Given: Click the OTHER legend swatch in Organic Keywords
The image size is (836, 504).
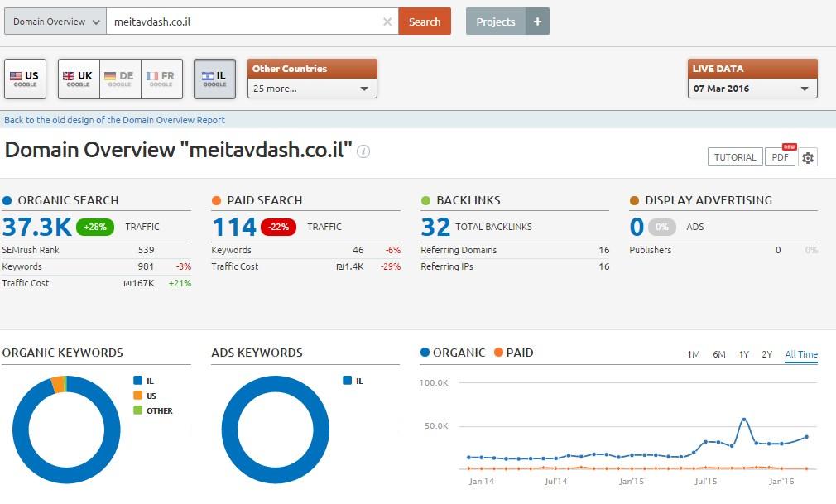Looking at the screenshot, I should (138, 410).
